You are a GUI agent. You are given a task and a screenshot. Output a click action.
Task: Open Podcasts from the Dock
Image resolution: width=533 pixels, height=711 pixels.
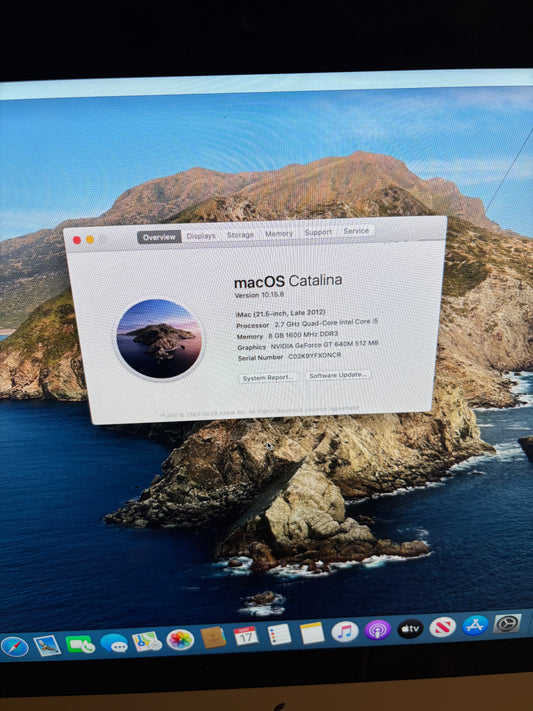(x=377, y=630)
